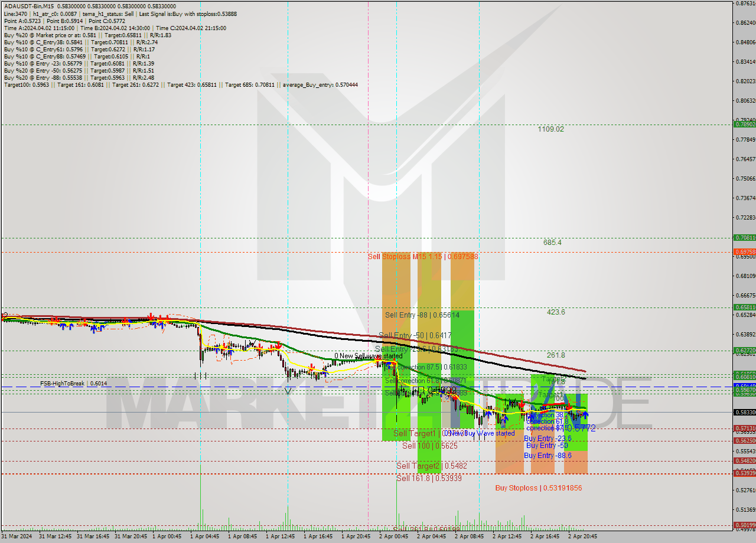This screenshot has height=543, width=756.
Task: Click the 423.6 Fibonacci level label
Action: click(x=555, y=312)
